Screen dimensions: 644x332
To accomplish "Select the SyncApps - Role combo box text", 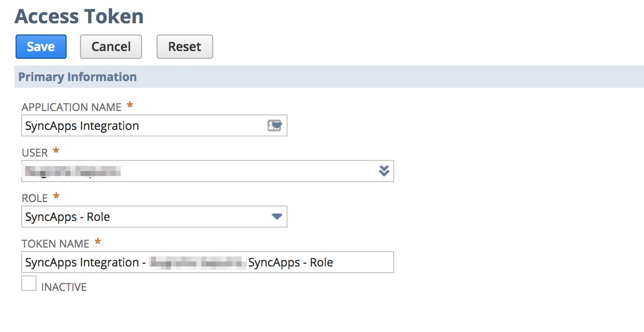I will pyautogui.click(x=67, y=217).
